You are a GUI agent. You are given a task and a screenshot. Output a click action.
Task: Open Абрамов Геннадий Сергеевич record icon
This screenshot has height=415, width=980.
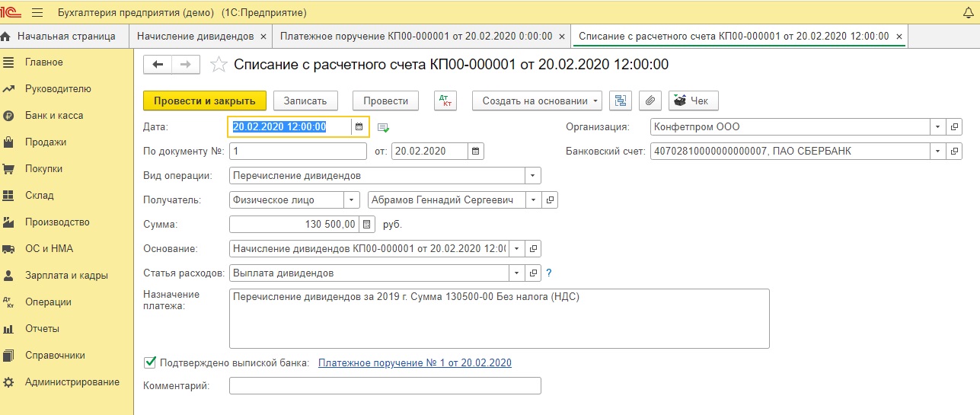click(551, 200)
